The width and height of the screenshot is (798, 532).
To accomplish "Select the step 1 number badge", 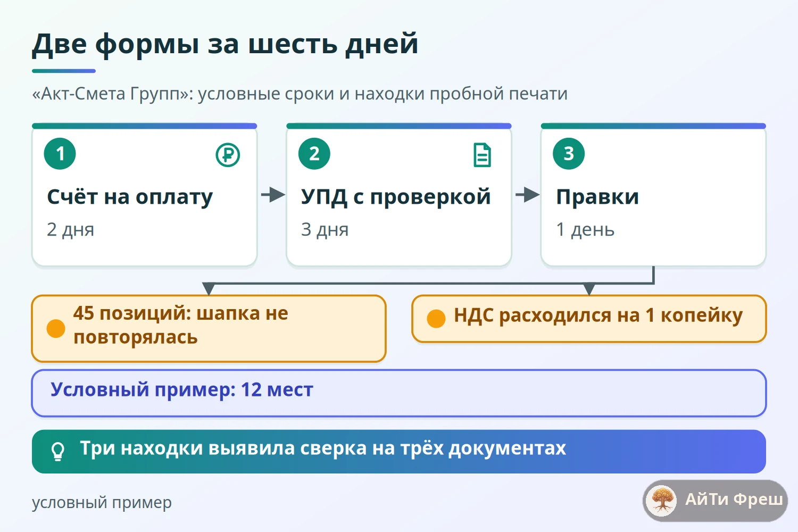I will tap(60, 154).
